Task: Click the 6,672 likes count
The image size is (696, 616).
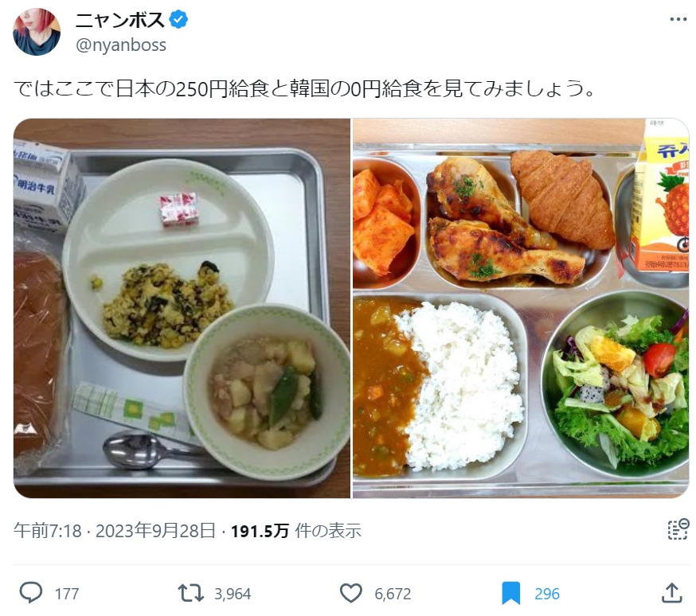Action: 393,594
